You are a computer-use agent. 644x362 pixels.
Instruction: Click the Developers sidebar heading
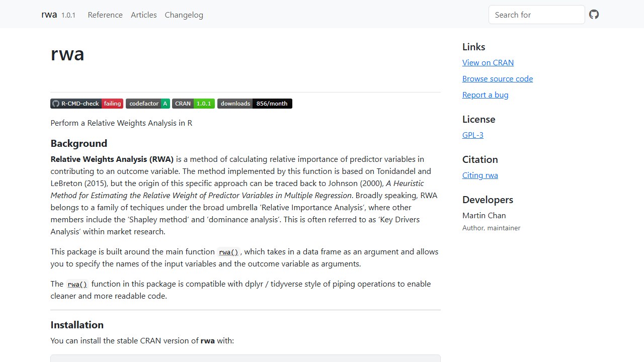488,200
